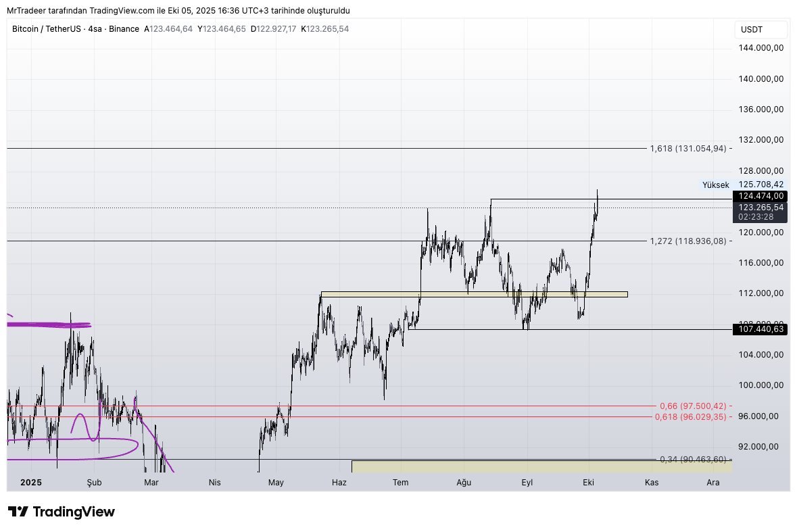Click the 140.000,00 price axis label
This screenshot has width=797, height=532.
(761, 79)
